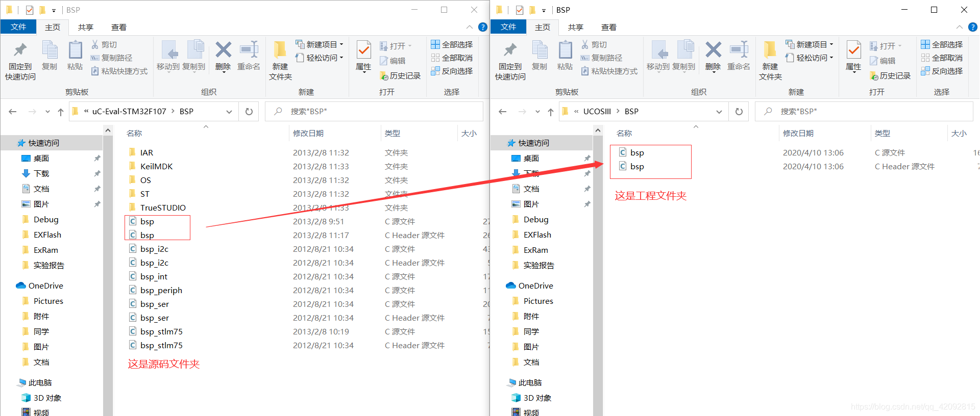Click Invert selection (反向选择) in left window
Image resolution: width=980 pixels, height=416 pixels.
[x=452, y=71]
